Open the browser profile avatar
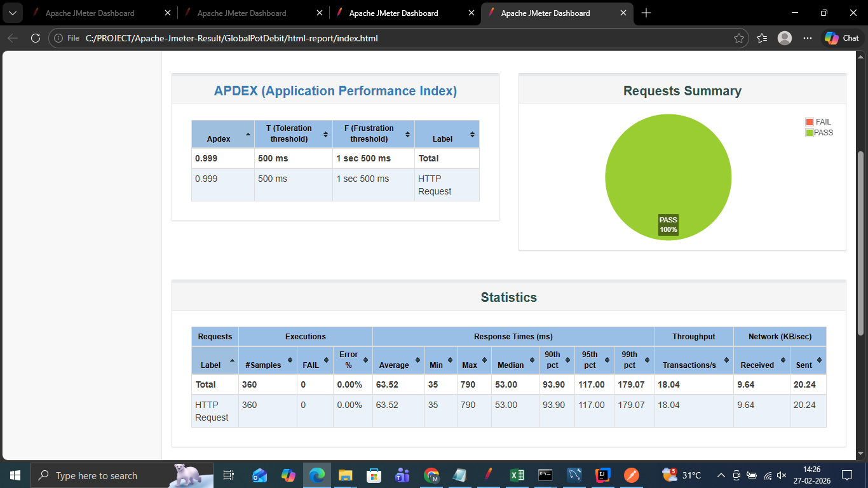 pyautogui.click(x=785, y=38)
